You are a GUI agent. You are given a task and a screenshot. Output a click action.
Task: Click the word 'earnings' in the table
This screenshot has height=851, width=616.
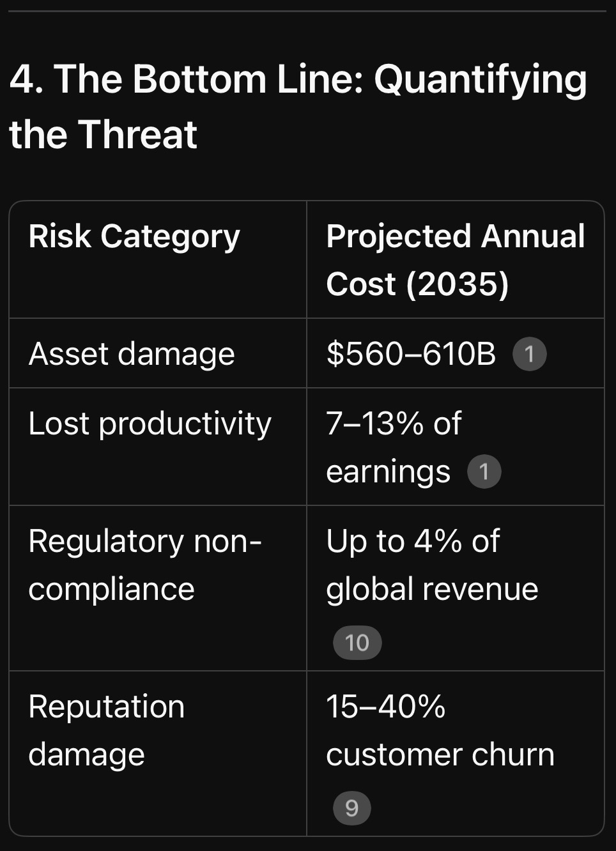tap(388, 472)
